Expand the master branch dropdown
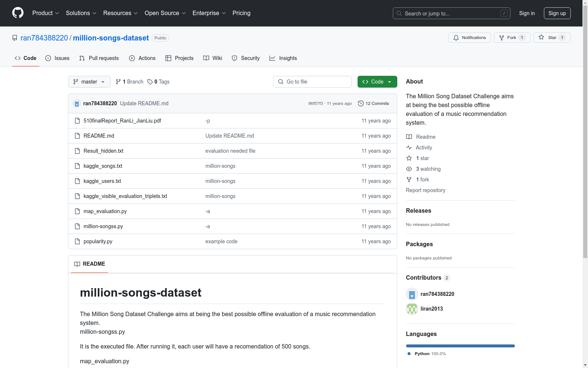Image resolution: width=588 pixels, height=368 pixels. (89, 82)
